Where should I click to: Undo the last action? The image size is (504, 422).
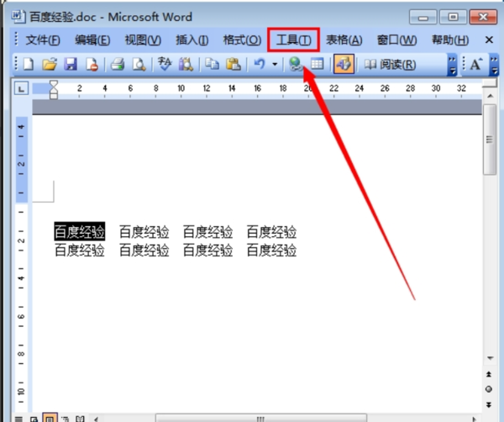click(x=260, y=65)
